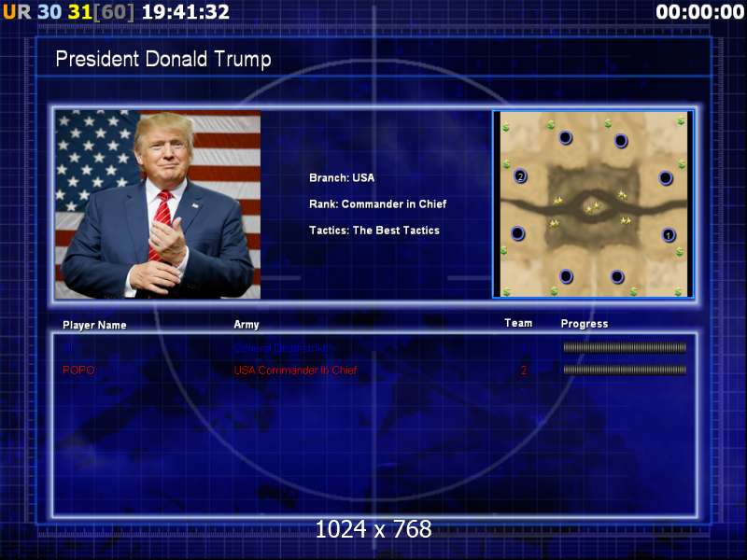Click the "Progress" column header
This screenshot has height=560, width=747.
[x=585, y=324]
